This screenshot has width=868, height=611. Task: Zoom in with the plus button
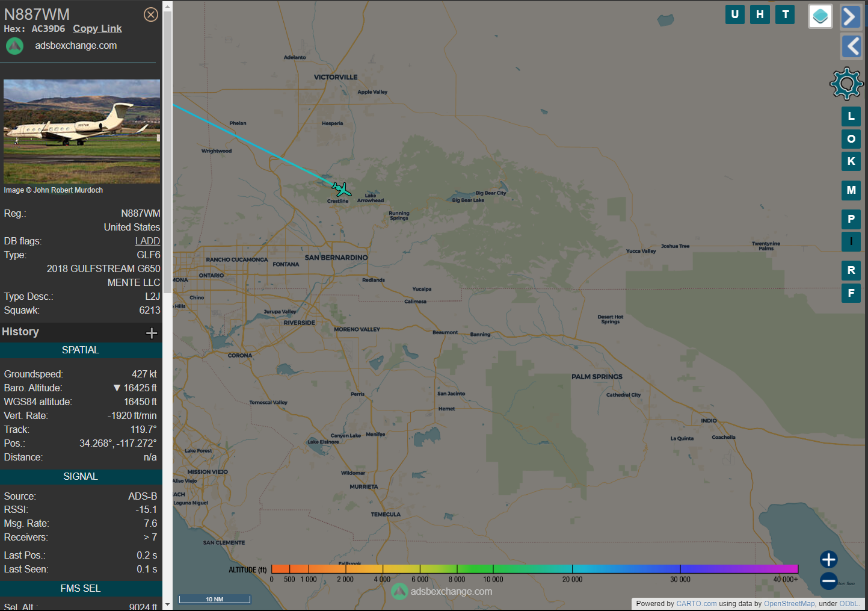(x=829, y=559)
